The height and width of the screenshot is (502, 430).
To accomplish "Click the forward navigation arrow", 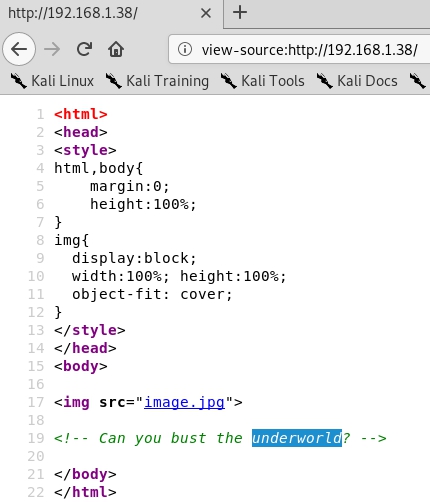I will point(52,49).
